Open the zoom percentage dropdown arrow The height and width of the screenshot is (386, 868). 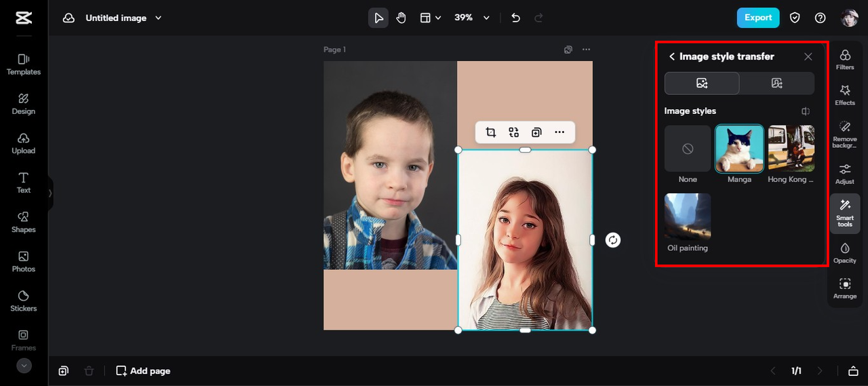click(x=486, y=18)
